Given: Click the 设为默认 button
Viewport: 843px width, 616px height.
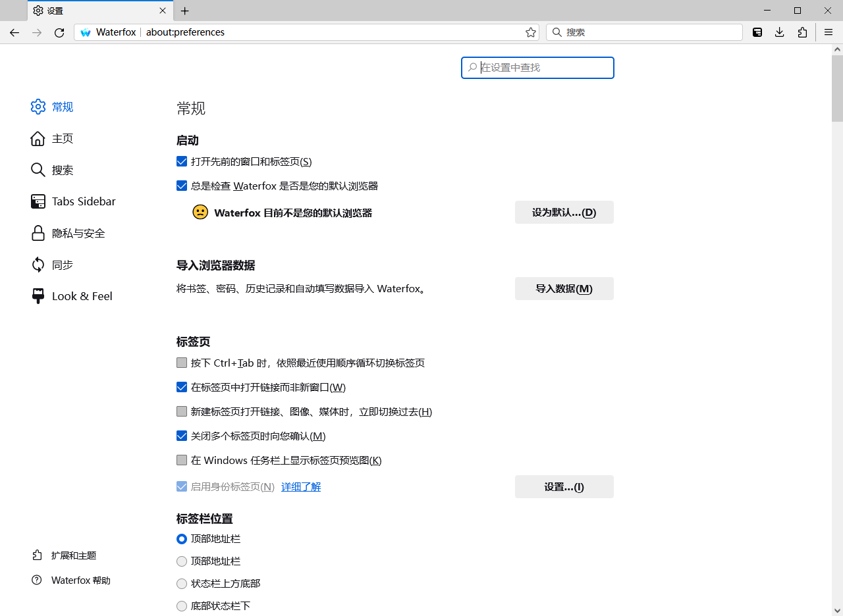Looking at the screenshot, I should (564, 213).
